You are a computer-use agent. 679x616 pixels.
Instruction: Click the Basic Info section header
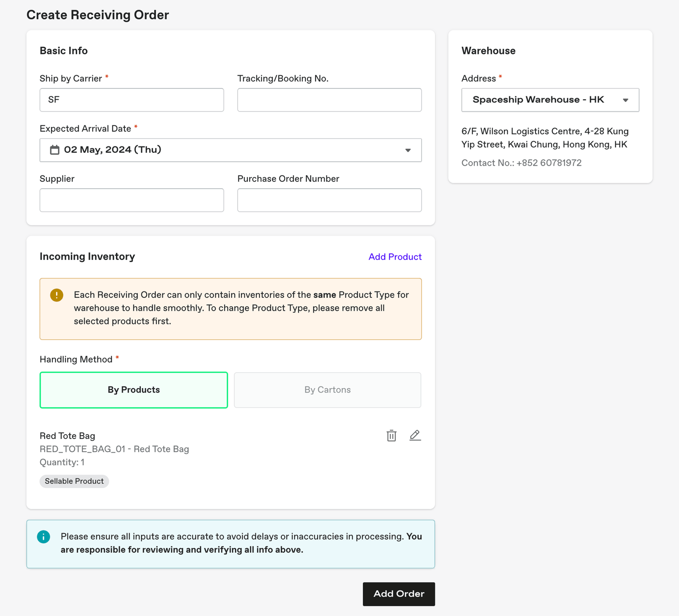tap(63, 51)
